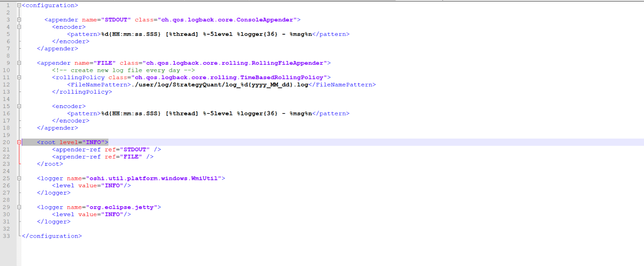The width and height of the screenshot is (644, 266).
Task: Click the pattern text on line 5
Action: tap(206, 34)
